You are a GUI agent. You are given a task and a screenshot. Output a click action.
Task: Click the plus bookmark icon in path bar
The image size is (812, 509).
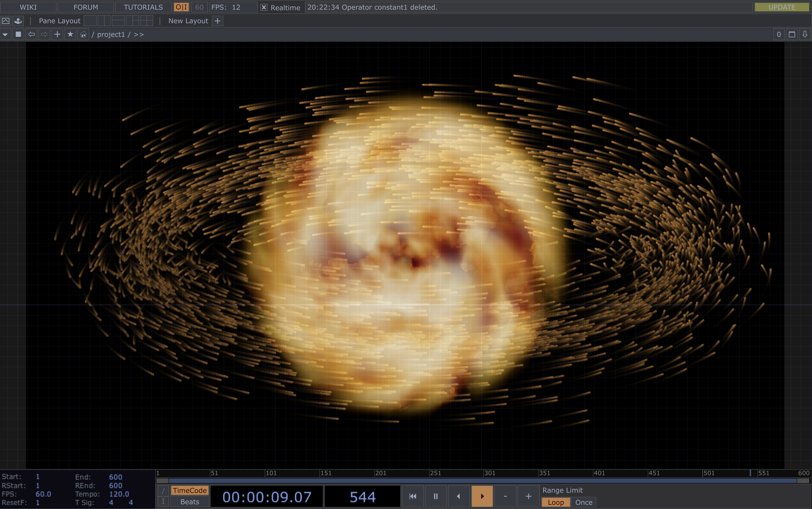click(x=57, y=34)
